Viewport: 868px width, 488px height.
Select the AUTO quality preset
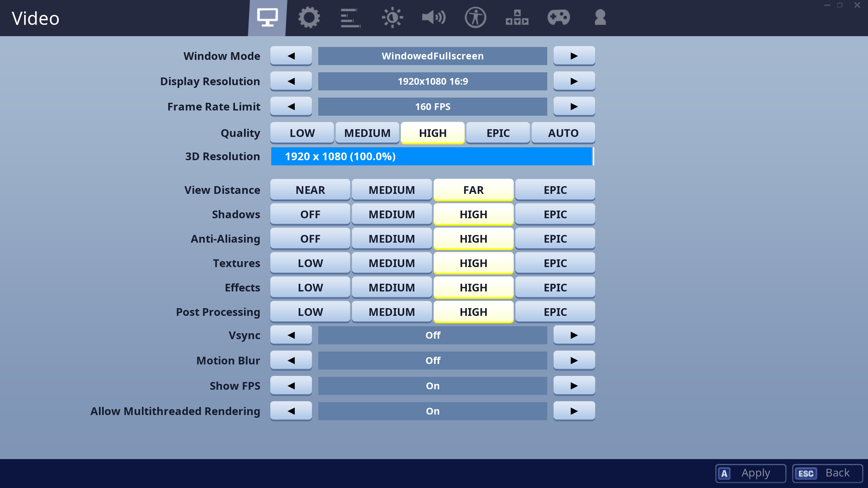pos(563,133)
